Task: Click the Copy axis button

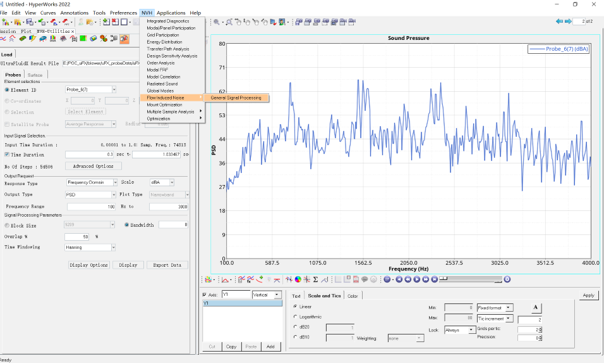Action: pos(231,346)
